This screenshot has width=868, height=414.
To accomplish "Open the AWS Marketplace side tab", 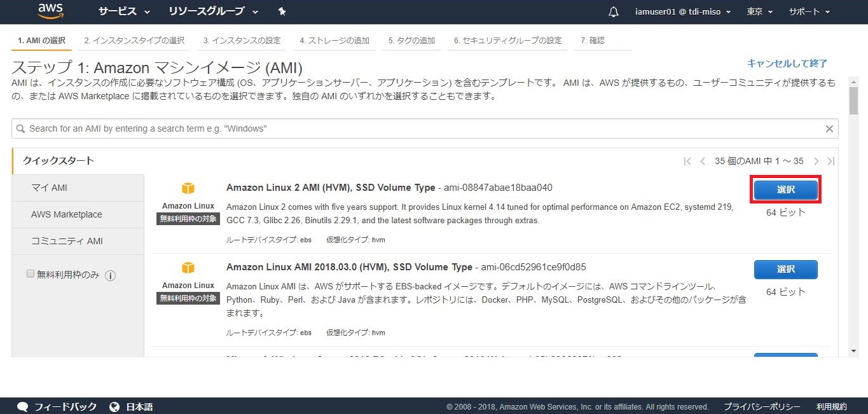I will (x=67, y=214).
